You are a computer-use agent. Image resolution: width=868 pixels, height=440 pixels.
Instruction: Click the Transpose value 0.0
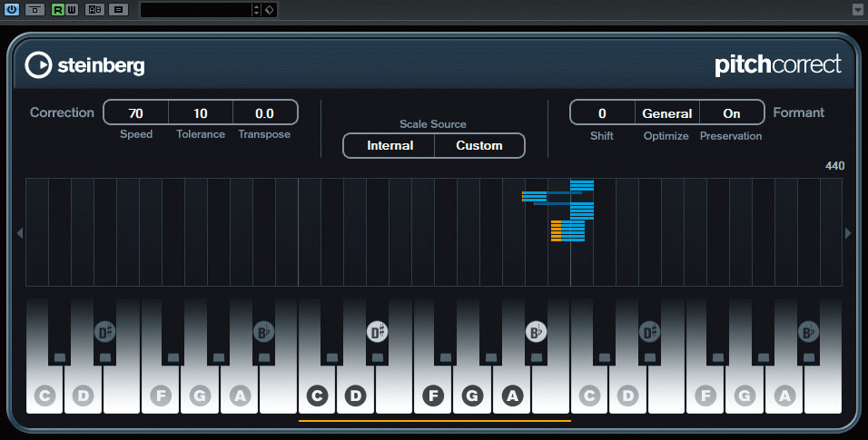[264, 113]
